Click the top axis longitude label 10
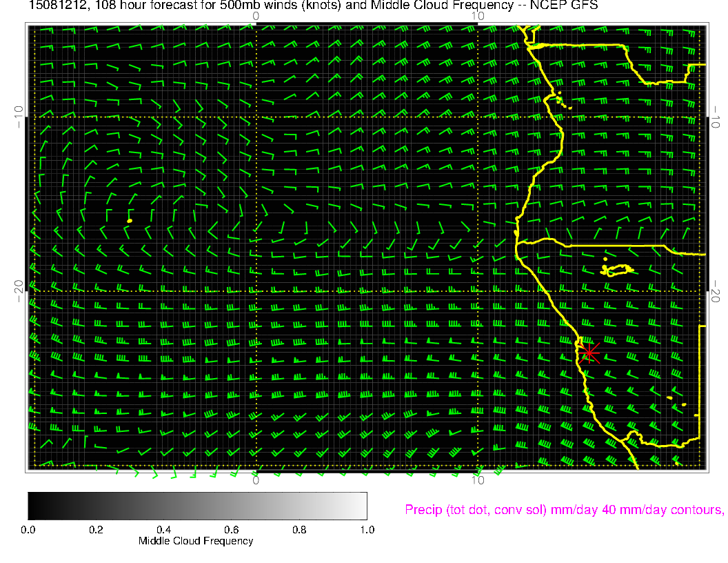 (478, 17)
